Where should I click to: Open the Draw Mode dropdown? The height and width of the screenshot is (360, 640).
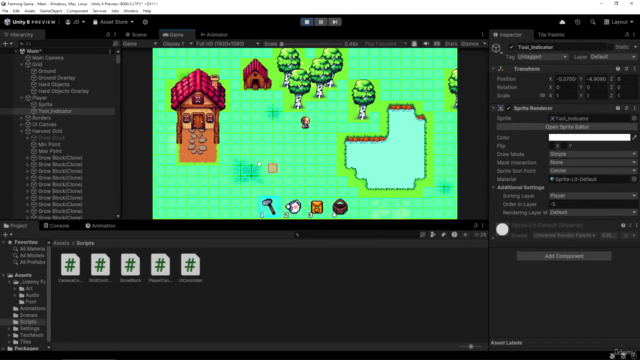pos(593,154)
